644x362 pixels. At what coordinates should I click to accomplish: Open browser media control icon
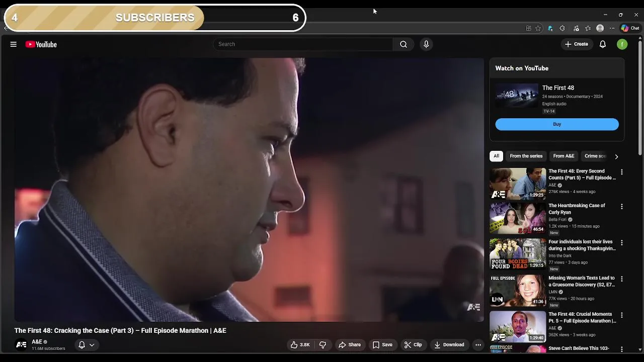coord(576,28)
